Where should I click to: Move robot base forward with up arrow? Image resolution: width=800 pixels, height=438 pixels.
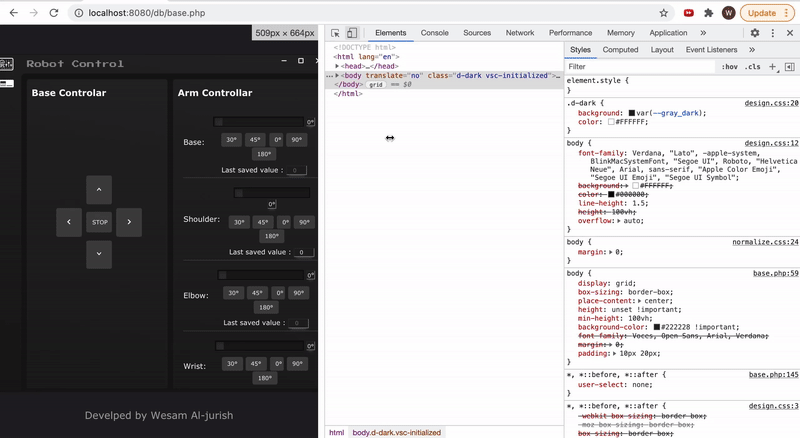click(x=99, y=189)
